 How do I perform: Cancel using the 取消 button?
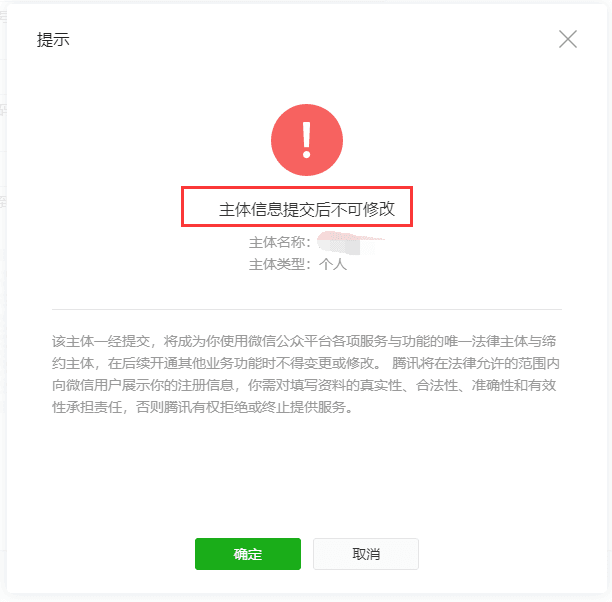[x=366, y=554]
